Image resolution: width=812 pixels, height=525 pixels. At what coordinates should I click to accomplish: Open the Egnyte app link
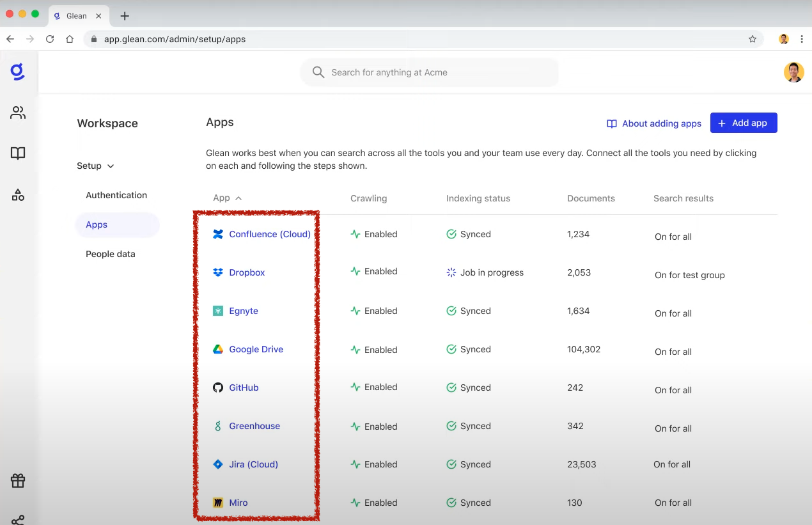(244, 311)
